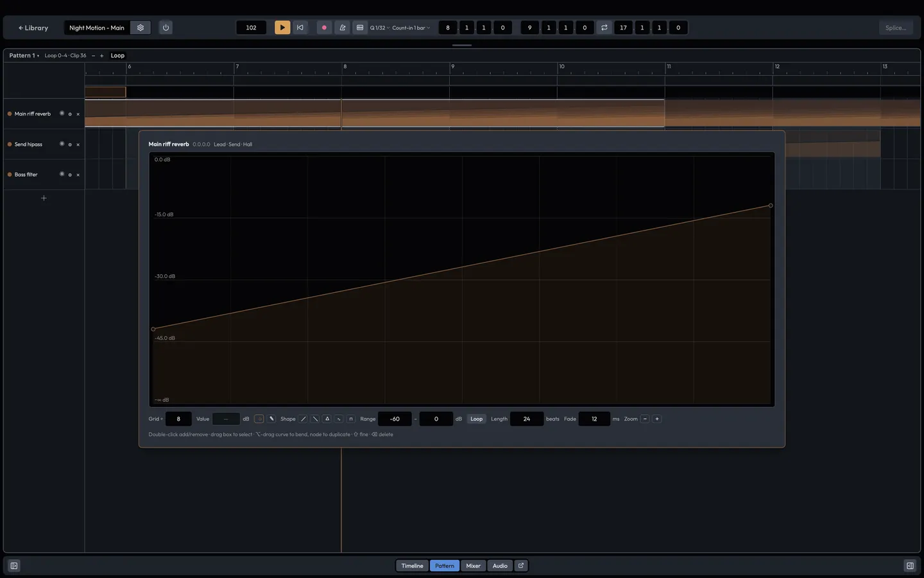Go back to the Library
Viewport: 924px width, 578px height.
click(x=33, y=28)
